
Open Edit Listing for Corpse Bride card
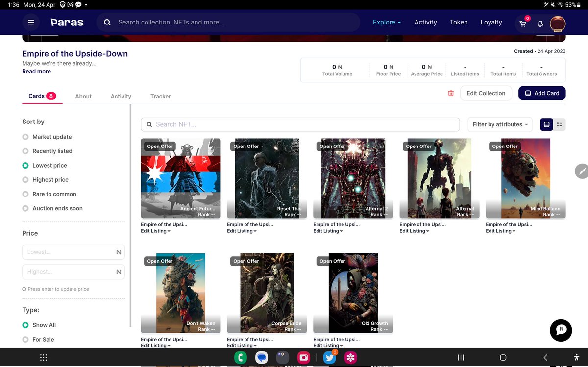click(242, 345)
